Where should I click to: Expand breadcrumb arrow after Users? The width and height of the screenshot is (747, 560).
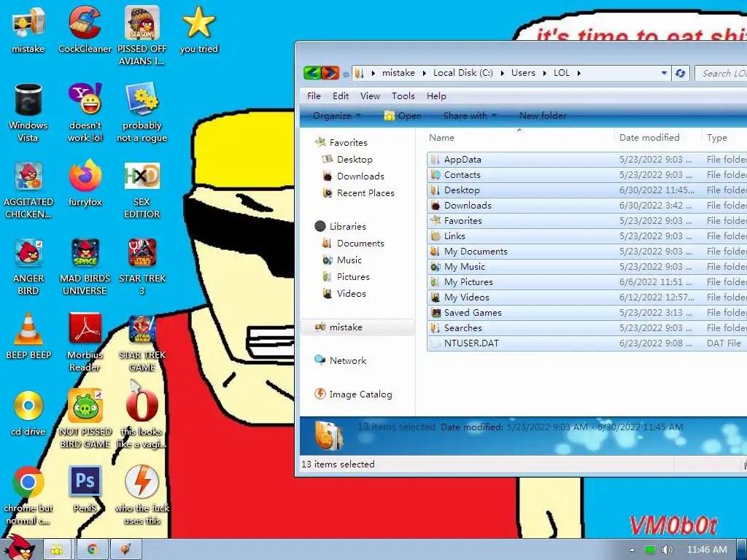pyautogui.click(x=544, y=74)
